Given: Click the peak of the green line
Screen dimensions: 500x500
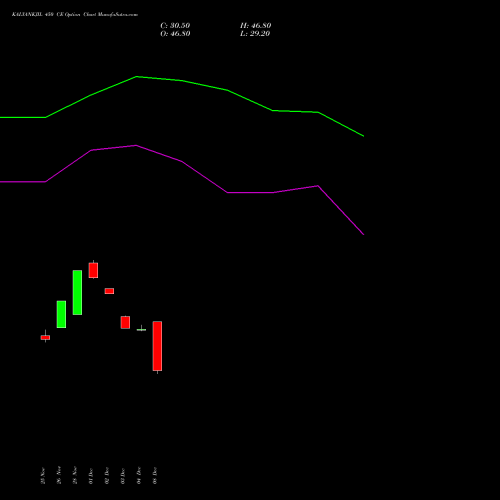Looking at the screenshot, I should [x=137, y=77].
